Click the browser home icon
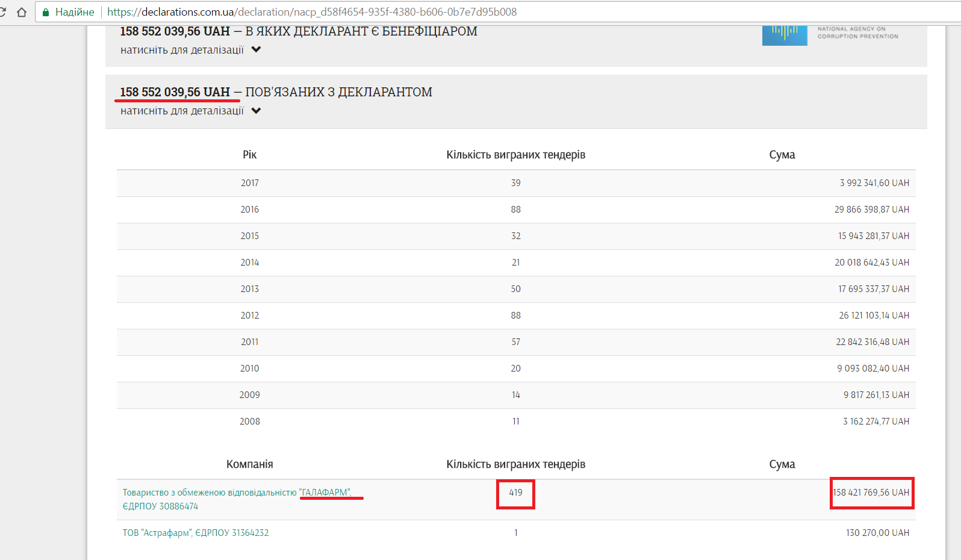 (22, 12)
